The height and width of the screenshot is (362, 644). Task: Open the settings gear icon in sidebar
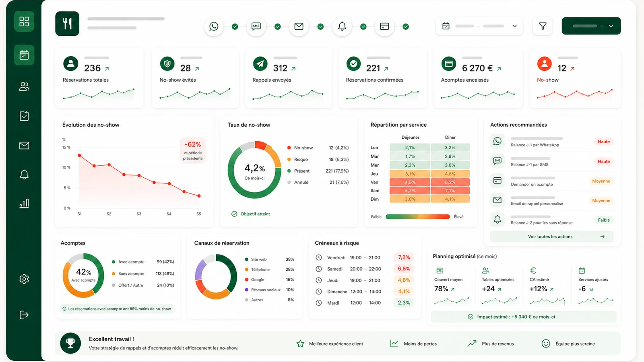pos(24,279)
